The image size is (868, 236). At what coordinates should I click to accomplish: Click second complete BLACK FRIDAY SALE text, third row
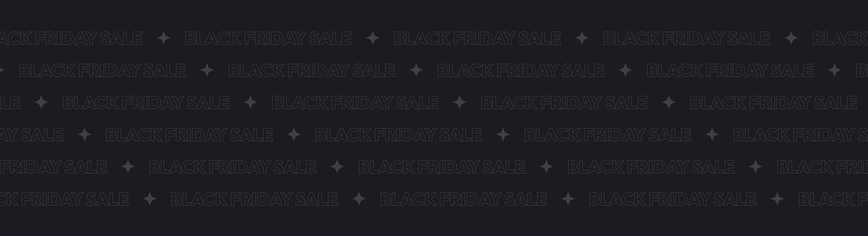(x=355, y=103)
